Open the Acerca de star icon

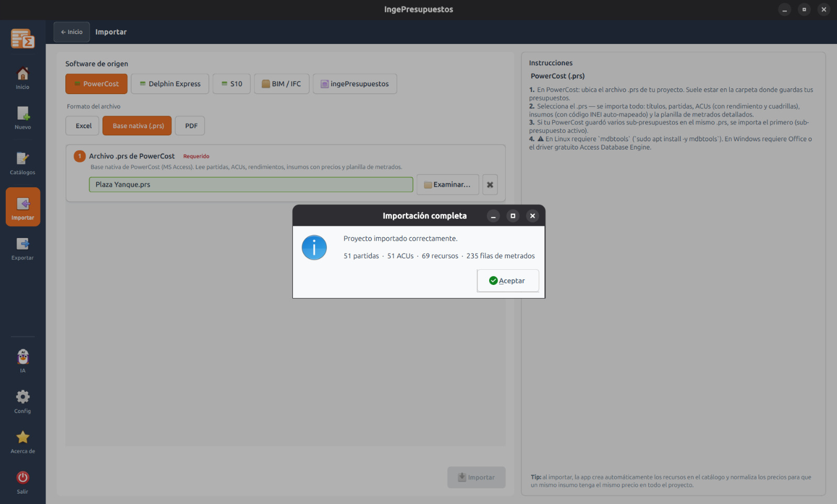click(x=22, y=442)
